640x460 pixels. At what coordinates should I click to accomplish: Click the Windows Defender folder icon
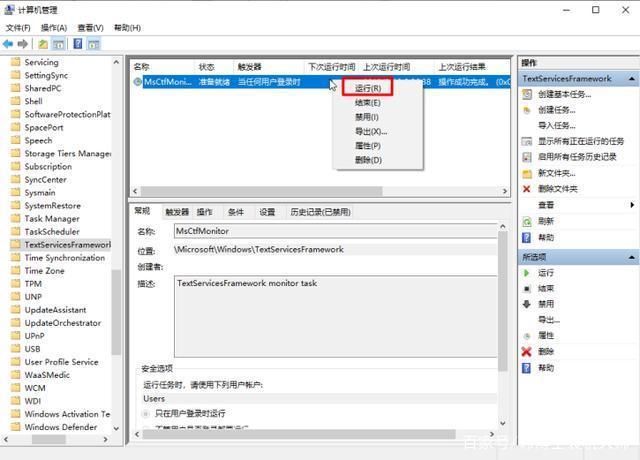[x=16, y=427]
